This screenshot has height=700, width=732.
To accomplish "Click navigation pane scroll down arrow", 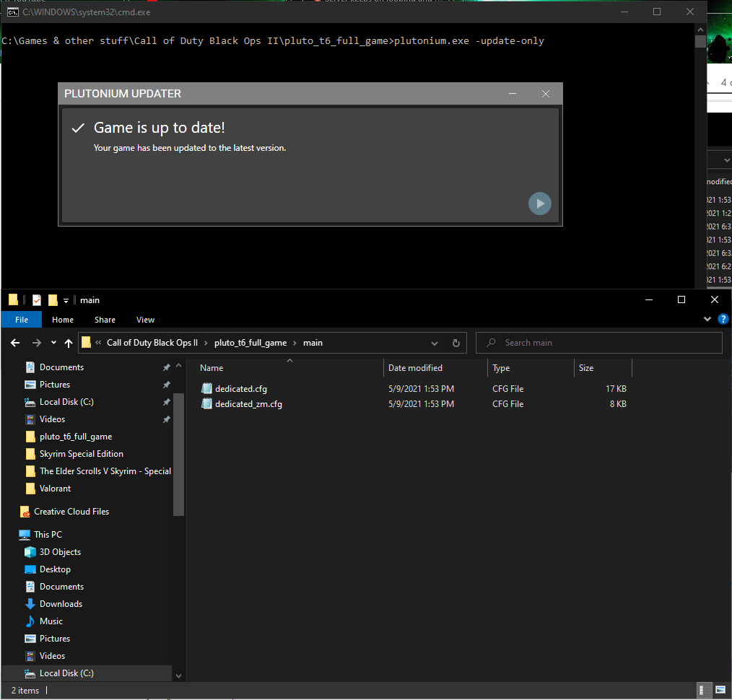I will (x=178, y=675).
